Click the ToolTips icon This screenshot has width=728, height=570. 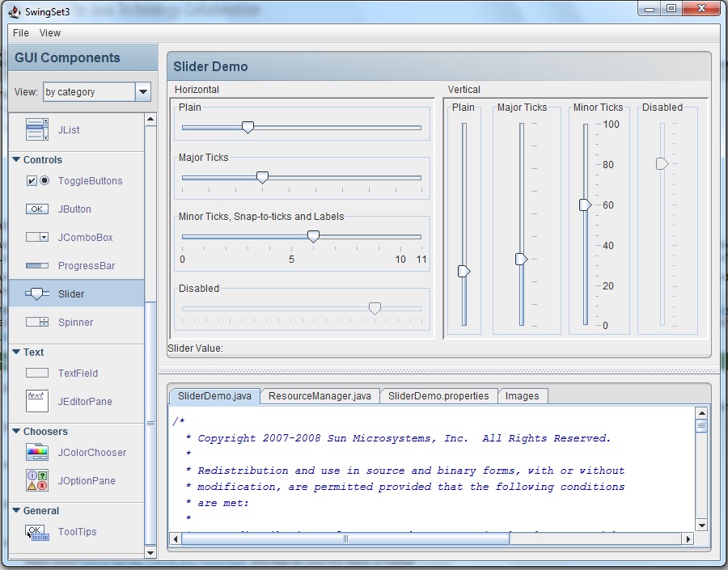(x=36, y=532)
